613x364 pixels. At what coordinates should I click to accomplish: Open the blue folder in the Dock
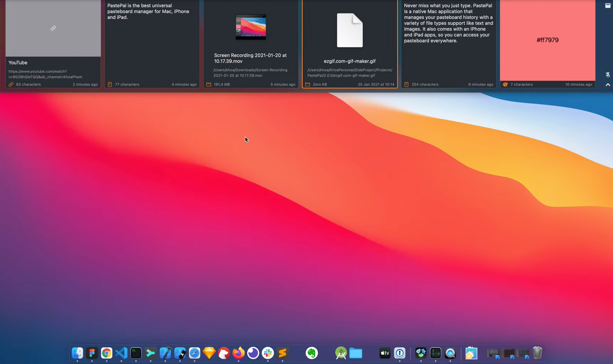[355, 353]
